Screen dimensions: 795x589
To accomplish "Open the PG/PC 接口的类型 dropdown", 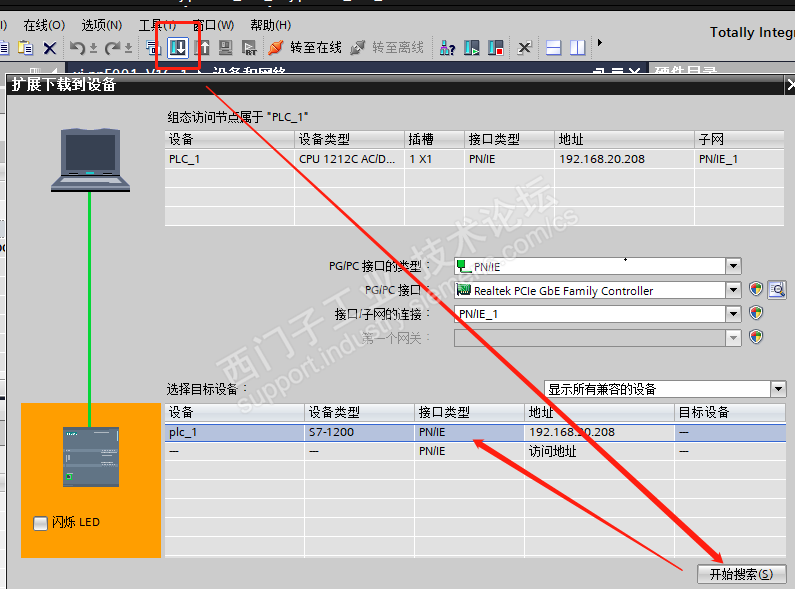I will click(733, 266).
